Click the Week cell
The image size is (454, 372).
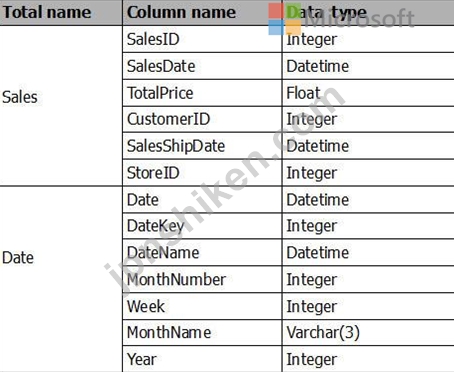(202, 306)
